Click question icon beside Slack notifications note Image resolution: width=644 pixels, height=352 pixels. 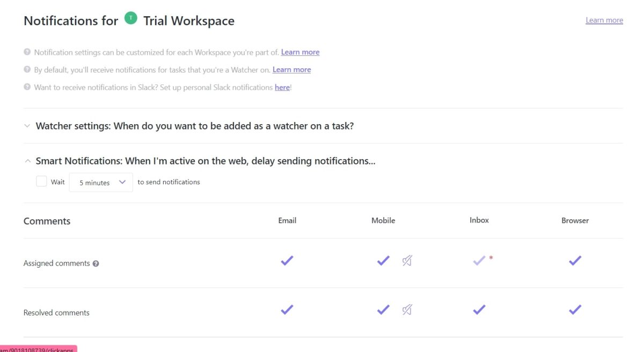point(27,87)
